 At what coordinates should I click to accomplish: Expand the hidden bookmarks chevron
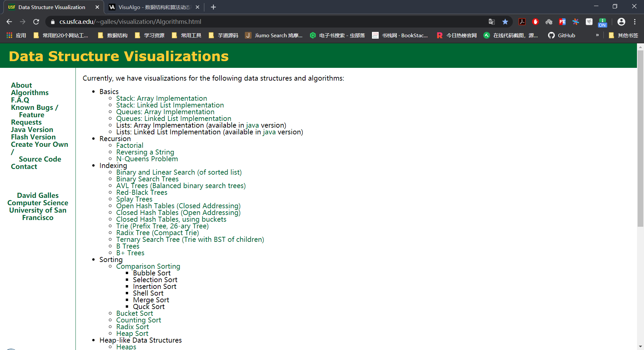coord(597,35)
